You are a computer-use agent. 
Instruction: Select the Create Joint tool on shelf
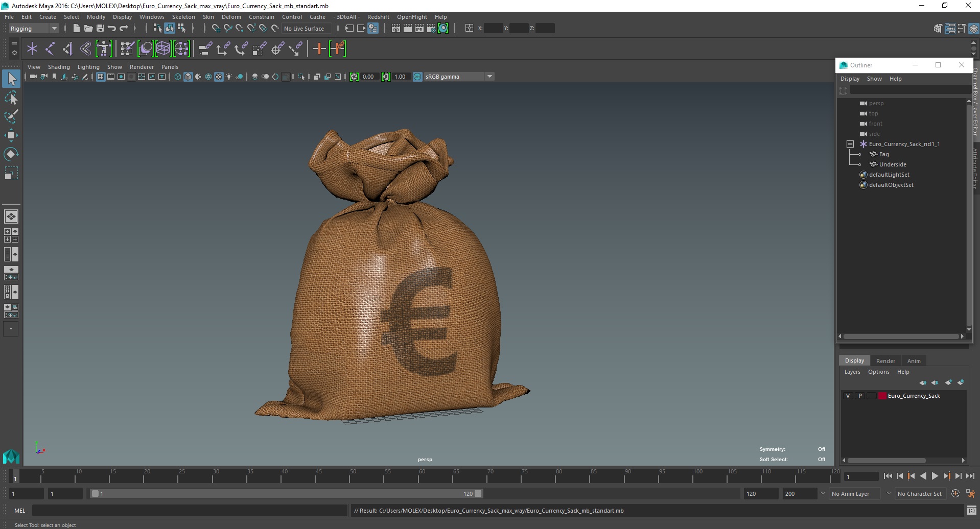50,49
